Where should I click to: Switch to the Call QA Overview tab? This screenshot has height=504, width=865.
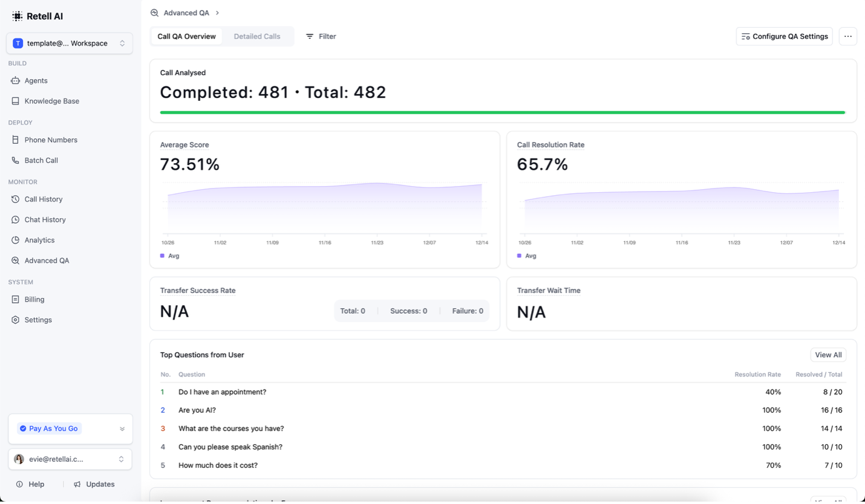click(186, 36)
